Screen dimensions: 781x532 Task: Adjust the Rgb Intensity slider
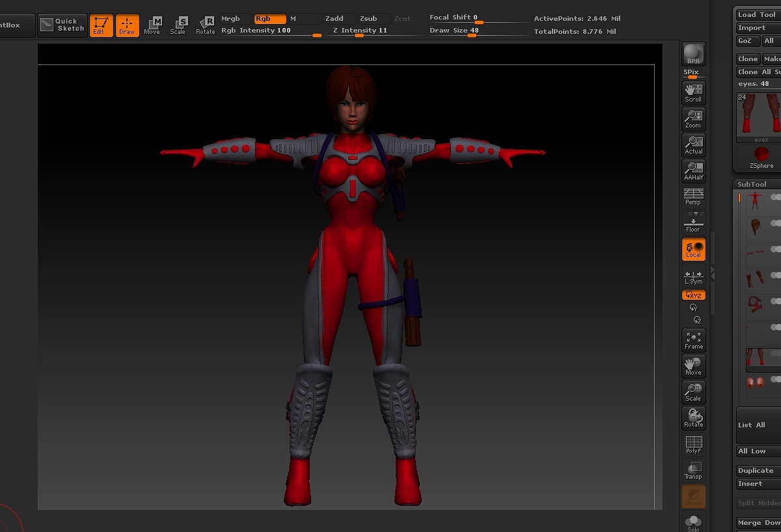coord(271,31)
